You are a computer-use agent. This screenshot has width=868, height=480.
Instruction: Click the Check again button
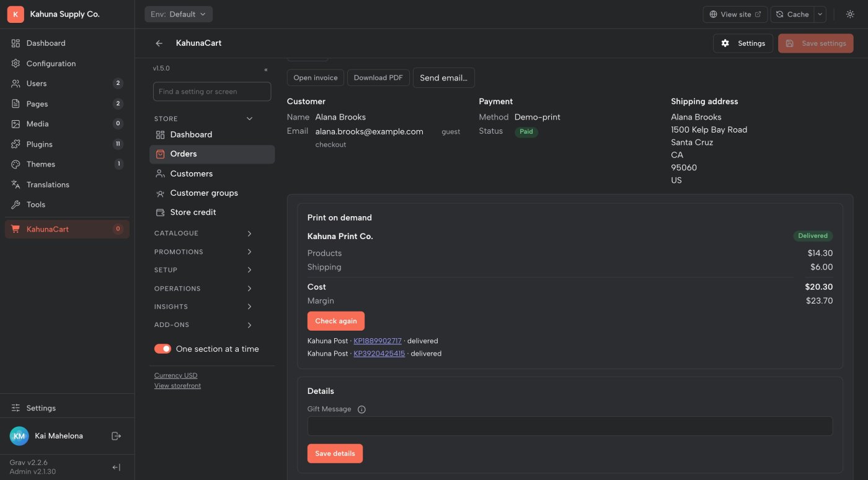[x=336, y=321]
